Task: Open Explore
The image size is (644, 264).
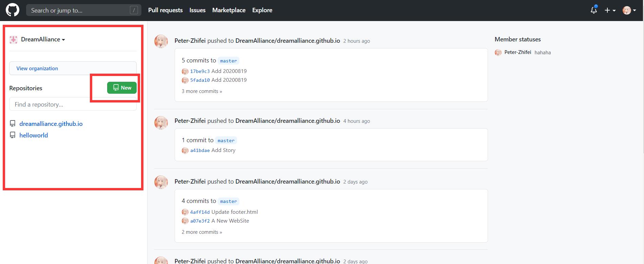Action: click(x=262, y=10)
